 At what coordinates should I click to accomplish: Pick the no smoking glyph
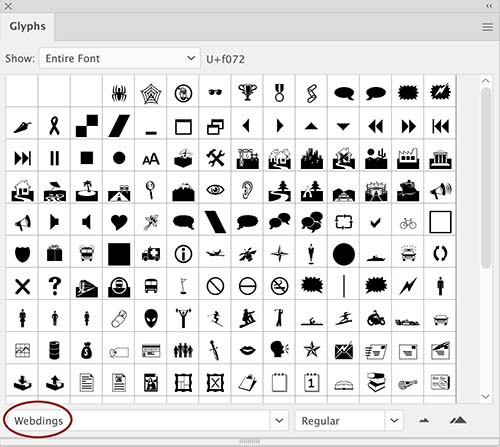tap(279, 286)
